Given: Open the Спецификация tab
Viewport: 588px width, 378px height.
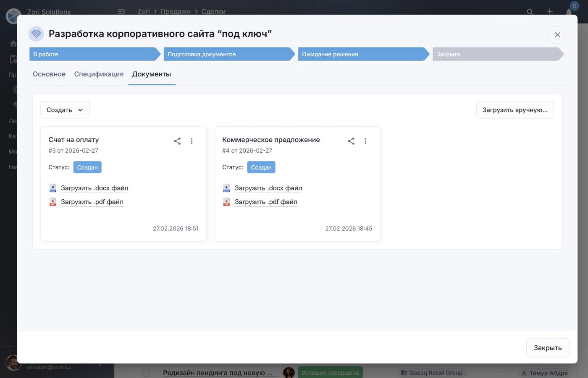Looking at the screenshot, I should pyautogui.click(x=99, y=74).
